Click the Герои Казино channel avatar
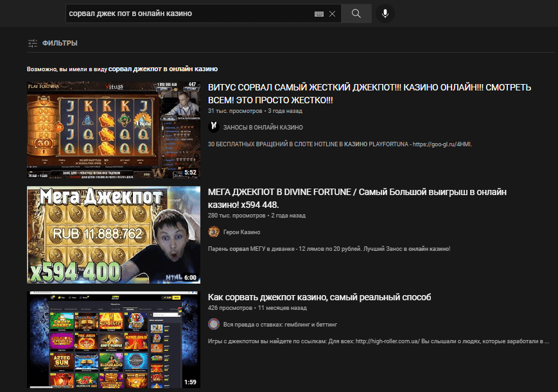 tap(214, 232)
